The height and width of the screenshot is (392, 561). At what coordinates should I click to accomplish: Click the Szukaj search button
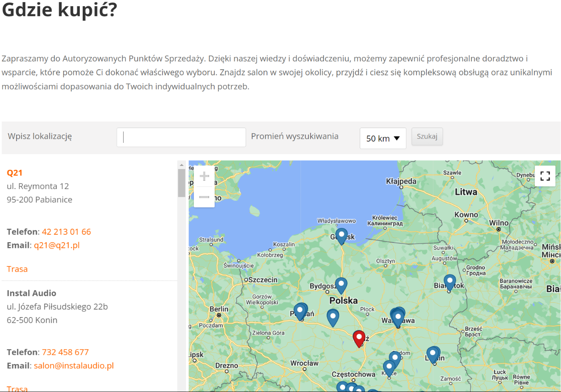click(427, 136)
